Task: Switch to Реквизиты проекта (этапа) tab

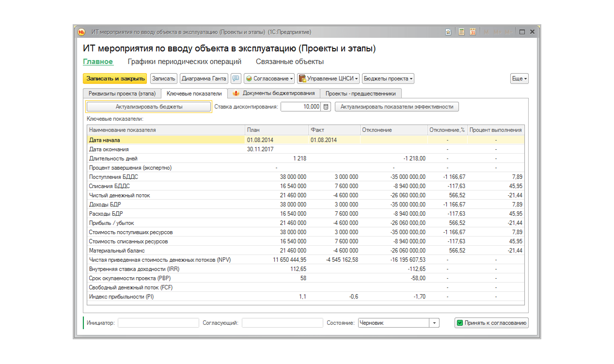Action: (122, 94)
